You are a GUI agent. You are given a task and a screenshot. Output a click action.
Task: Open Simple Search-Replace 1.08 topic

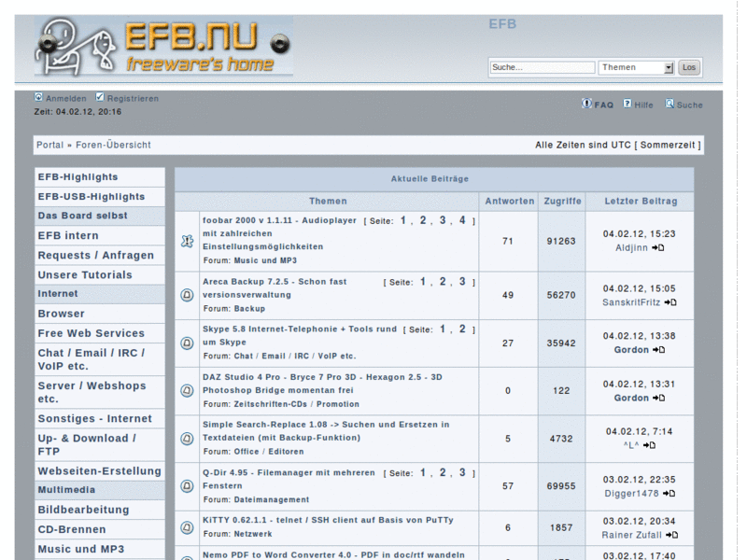(x=326, y=431)
